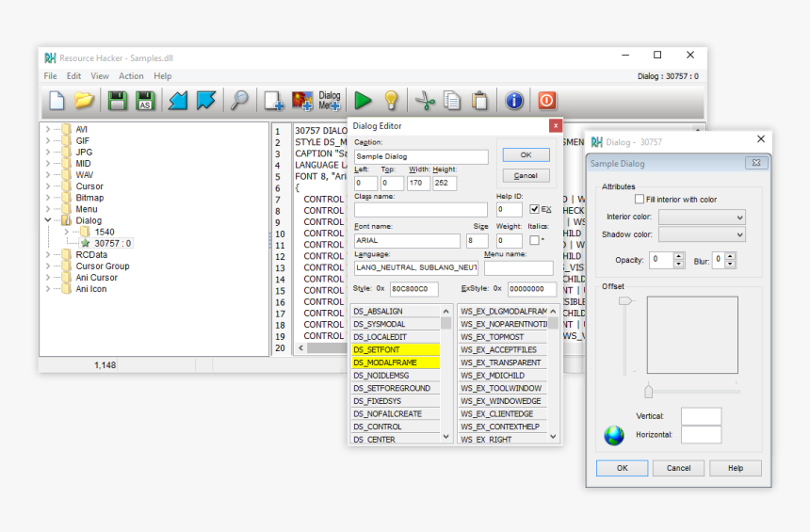Toggle the DS_SETFONT style flag
The image size is (810, 532).
point(396,349)
